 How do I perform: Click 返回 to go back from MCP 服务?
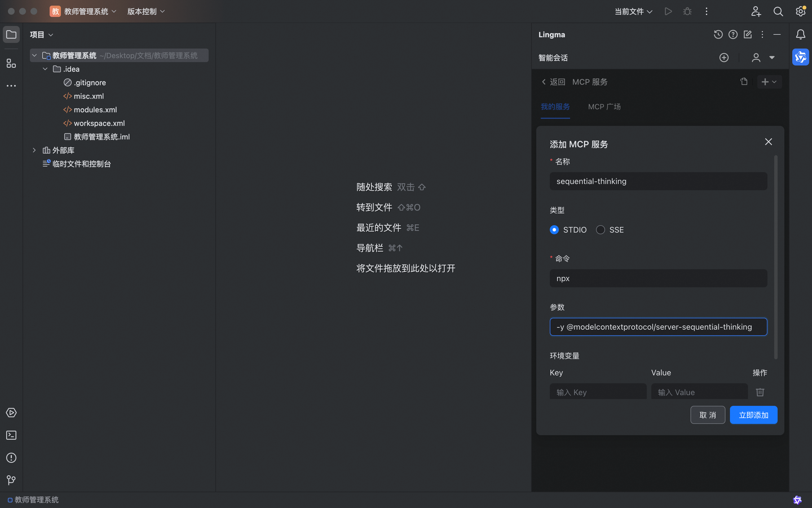click(x=553, y=82)
